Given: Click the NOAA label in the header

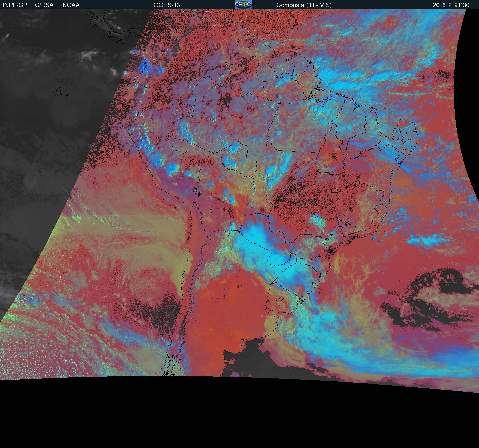Looking at the screenshot, I should click(x=71, y=5).
